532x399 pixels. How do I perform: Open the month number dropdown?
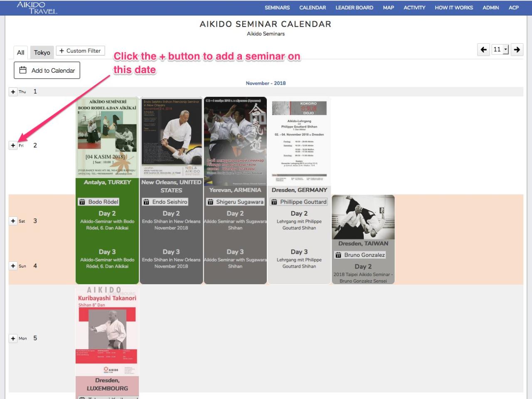[500, 49]
